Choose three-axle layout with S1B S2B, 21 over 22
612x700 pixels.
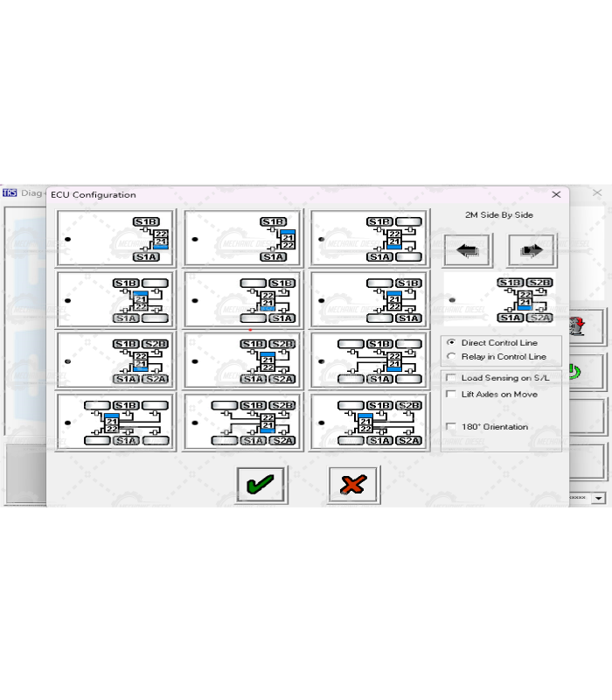[370, 423]
